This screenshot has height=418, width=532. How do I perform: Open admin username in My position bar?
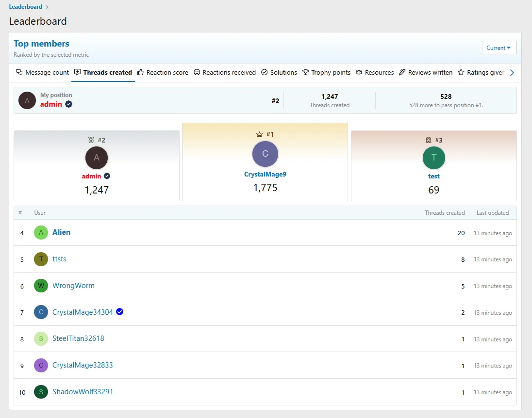click(x=51, y=104)
